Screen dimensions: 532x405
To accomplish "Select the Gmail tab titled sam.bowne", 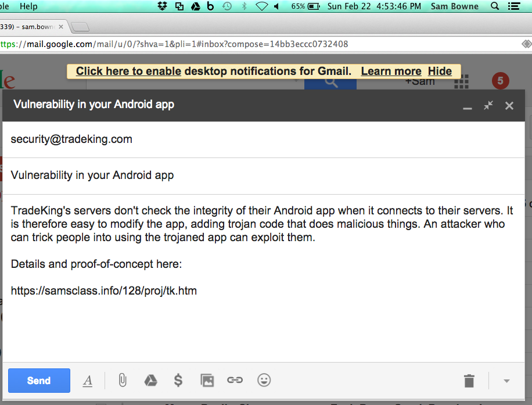I will 27,27.
